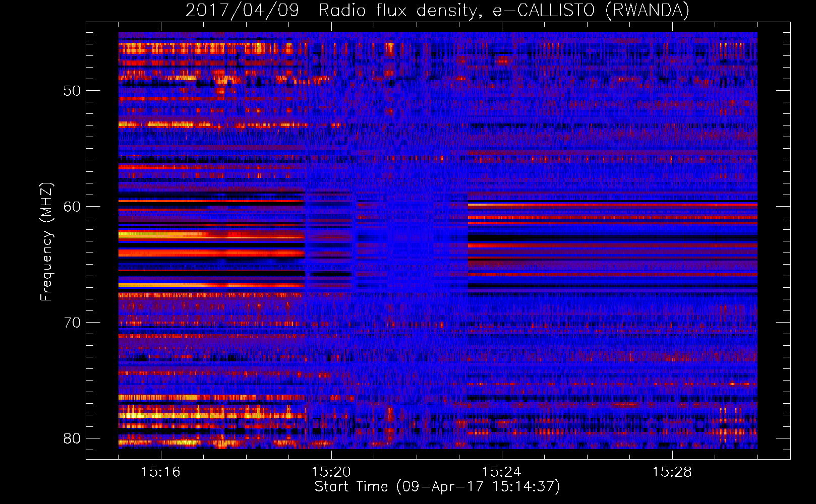Click the 15:24 time tick label
Viewport: 816px width, 504px height.
pos(502,472)
